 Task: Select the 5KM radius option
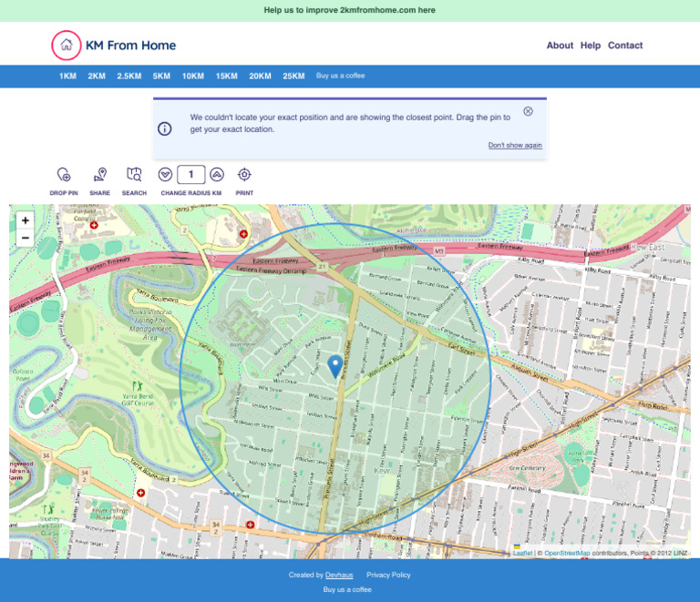pos(161,77)
